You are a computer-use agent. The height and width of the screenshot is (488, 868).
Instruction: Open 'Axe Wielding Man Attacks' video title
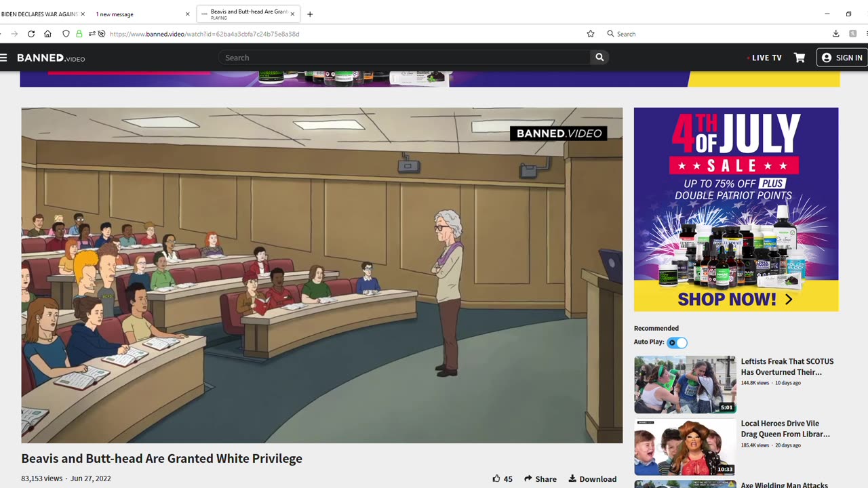(x=785, y=485)
